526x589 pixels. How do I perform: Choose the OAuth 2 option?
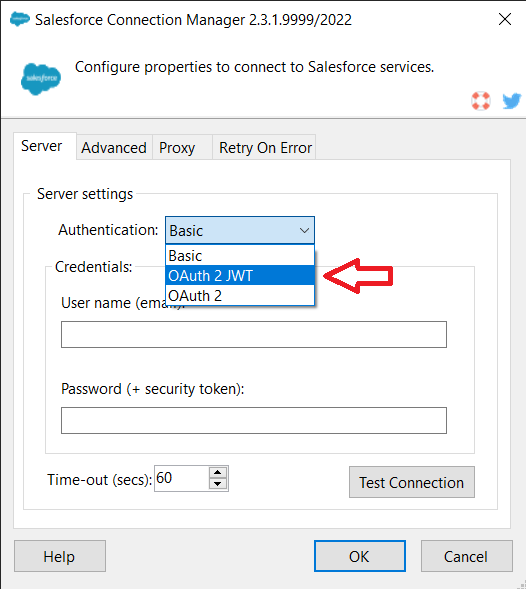[x=240, y=295]
